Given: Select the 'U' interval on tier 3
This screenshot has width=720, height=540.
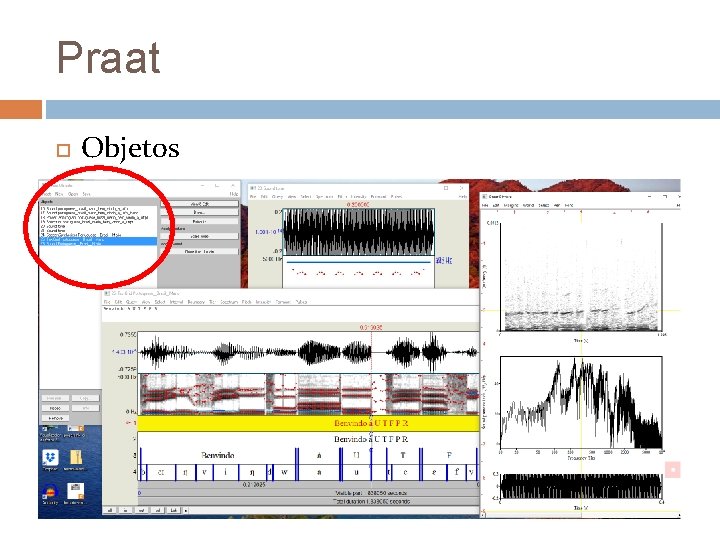Looking at the screenshot, I should pos(356,456).
